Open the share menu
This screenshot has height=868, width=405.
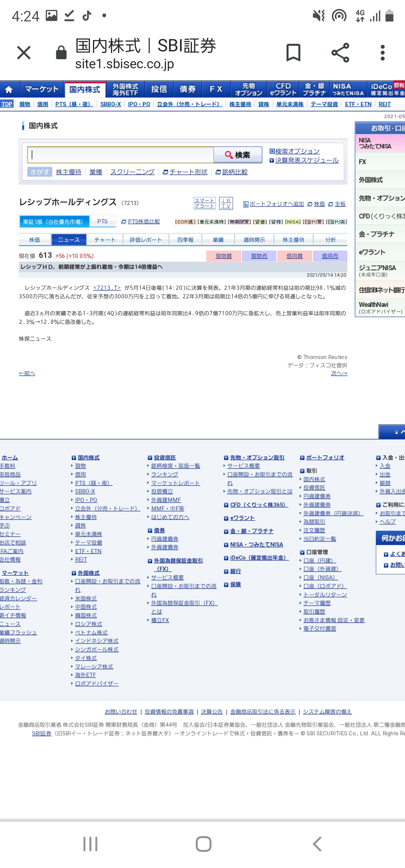click(340, 52)
